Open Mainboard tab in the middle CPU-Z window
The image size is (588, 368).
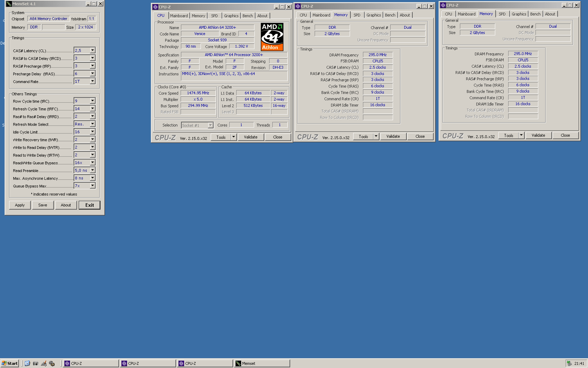321,15
